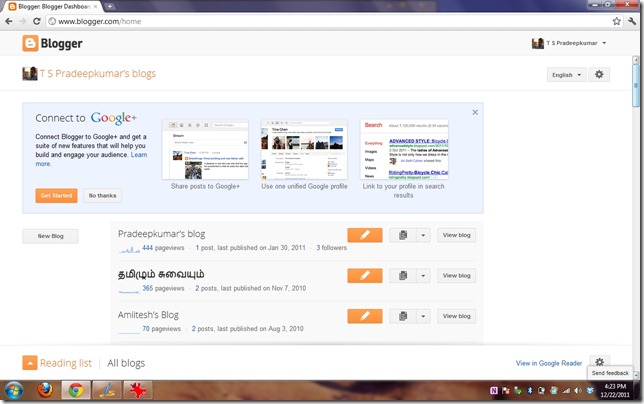Open post list for Tamil blog
The height and width of the screenshot is (404, 644).
pos(403,275)
